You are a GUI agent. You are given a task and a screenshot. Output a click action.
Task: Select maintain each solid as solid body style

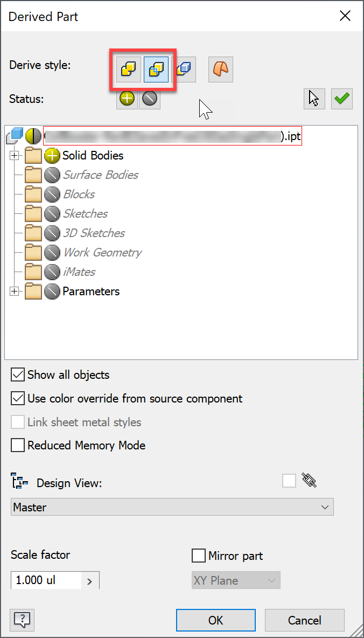[184, 70]
